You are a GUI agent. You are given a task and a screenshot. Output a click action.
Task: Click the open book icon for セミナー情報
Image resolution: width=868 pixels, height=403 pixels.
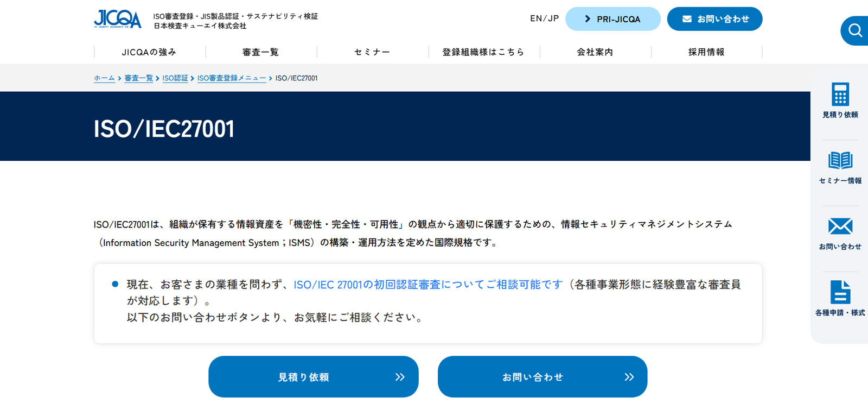(x=840, y=161)
